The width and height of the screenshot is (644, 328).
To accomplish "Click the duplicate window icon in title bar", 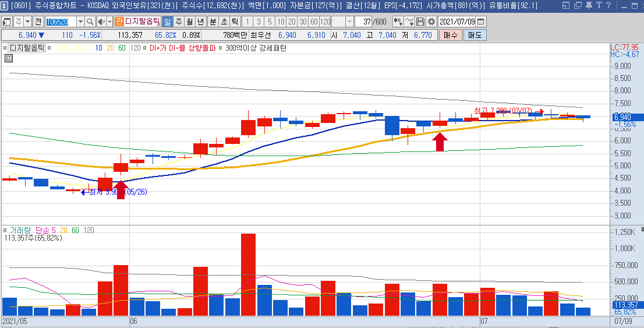I will pos(578,5).
